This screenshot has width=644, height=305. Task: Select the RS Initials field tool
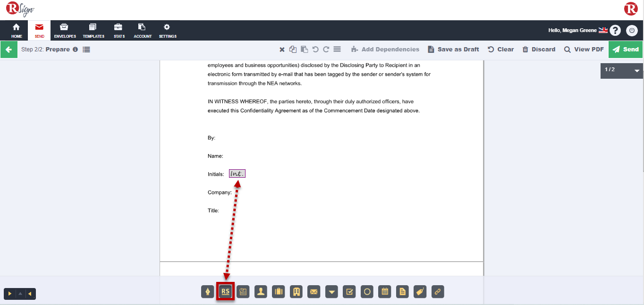point(225,292)
